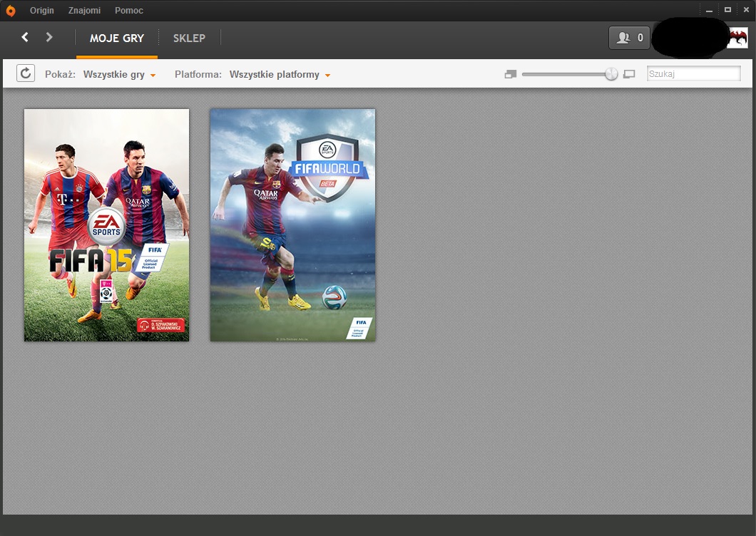Click the user avatar picture
The width and height of the screenshot is (756, 536).
[737, 38]
